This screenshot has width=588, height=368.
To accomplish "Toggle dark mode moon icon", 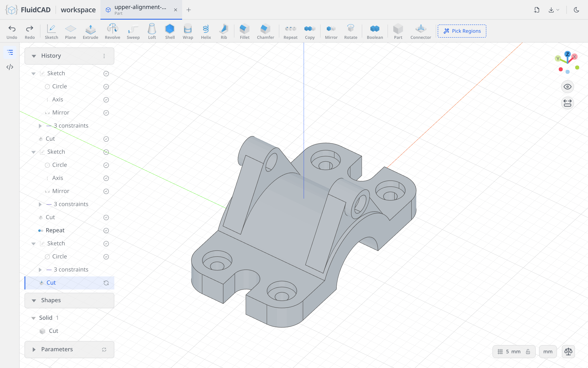I will tap(576, 10).
